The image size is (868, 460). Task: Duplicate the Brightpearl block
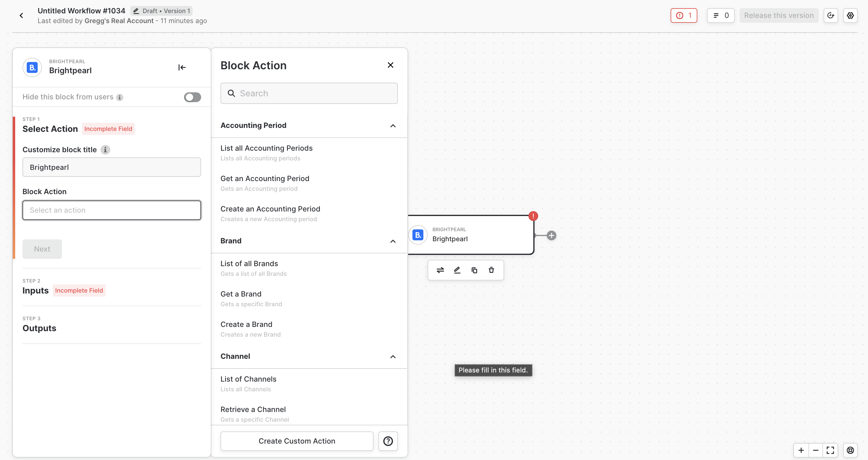pyautogui.click(x=474, y=270)
